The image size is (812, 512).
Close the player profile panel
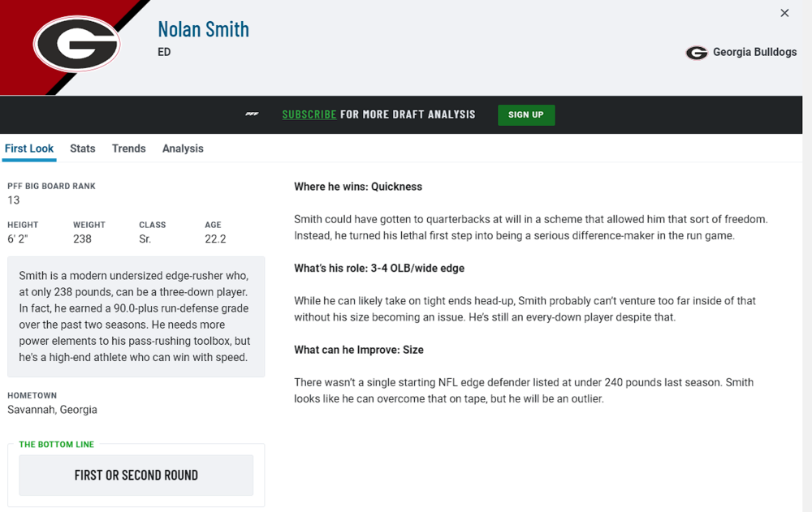tap(784, 13)
